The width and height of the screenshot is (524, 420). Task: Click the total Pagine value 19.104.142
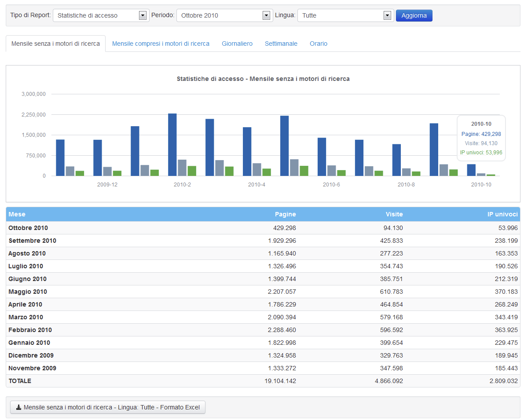(280, 381)
